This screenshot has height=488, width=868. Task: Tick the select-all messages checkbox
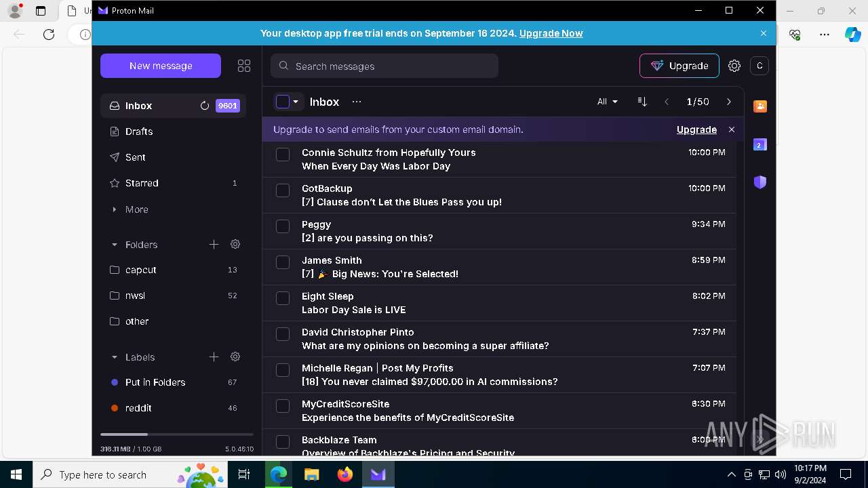(283, 102)
